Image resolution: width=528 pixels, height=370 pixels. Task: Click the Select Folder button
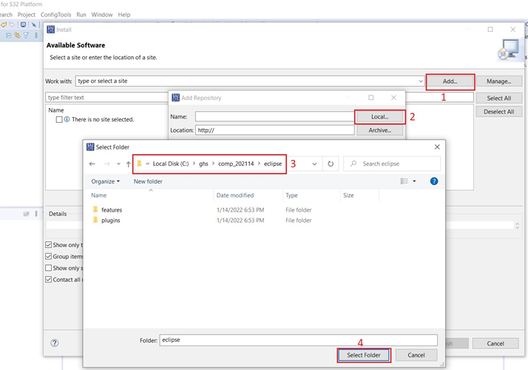(x=364, y=355)
